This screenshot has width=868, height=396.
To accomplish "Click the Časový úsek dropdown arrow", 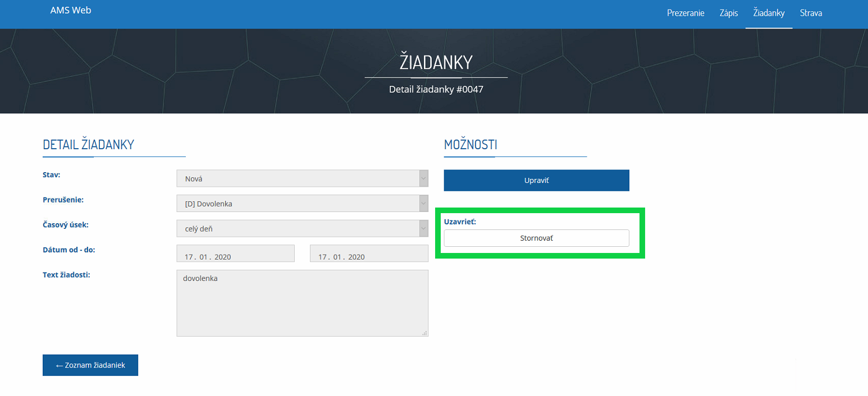I will pyautogui.click(x=423, y=228).
